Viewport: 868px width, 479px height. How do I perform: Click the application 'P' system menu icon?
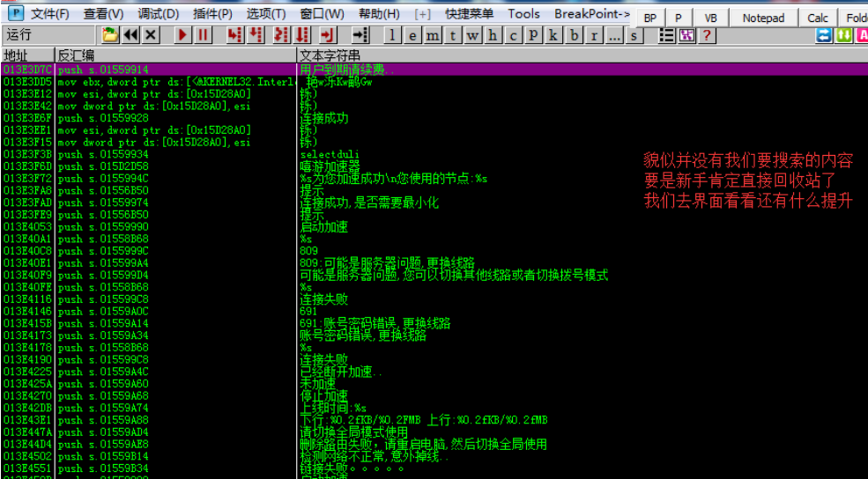[18, 12]
